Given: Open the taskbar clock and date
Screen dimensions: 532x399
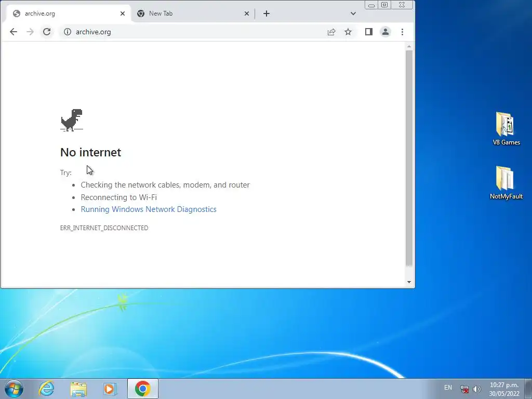Looking at the screenshot, I should [x=504, y=389].
